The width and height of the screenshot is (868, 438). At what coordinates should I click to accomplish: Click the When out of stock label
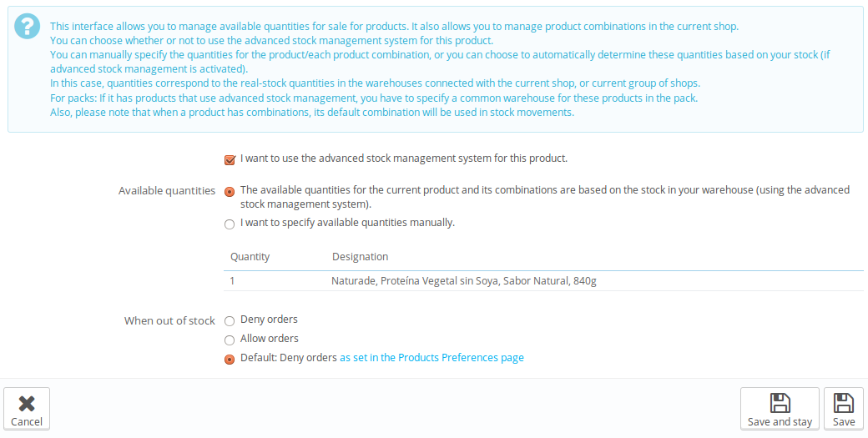click(169, 320)
